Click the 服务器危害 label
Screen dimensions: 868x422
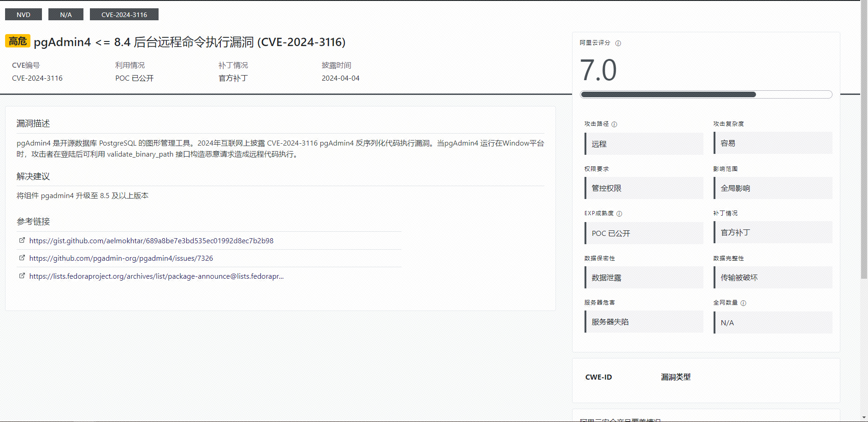click(x=599, y=303)
